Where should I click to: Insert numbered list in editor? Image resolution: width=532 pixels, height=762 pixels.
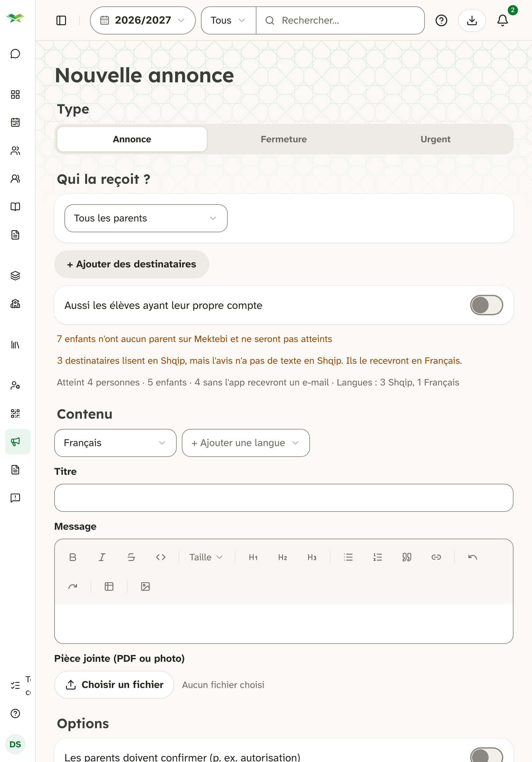coord(377,557)
